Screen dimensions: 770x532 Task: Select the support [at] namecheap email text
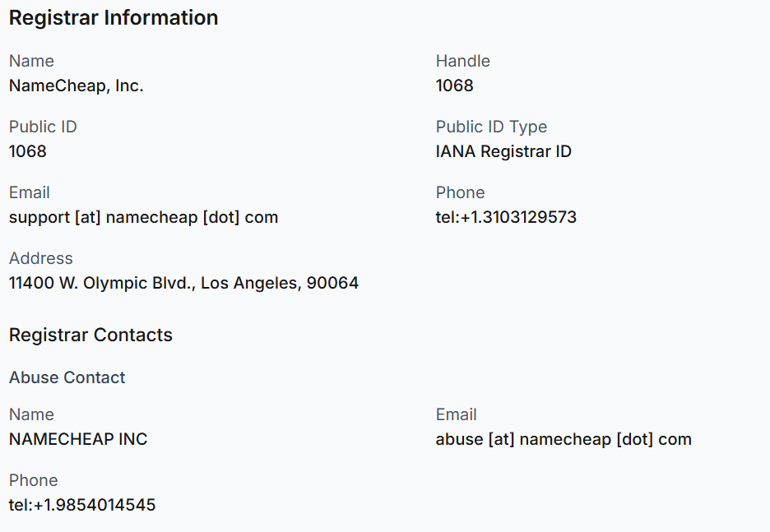[143, 217]
